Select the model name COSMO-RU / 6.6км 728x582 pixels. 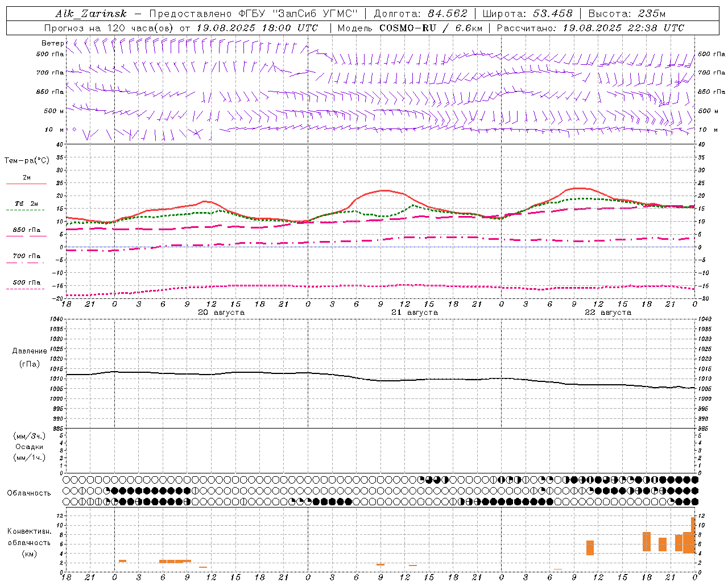point(431,28)
